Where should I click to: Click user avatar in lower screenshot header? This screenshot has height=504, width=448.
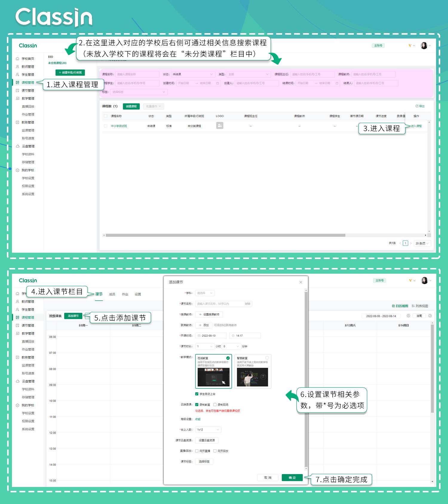point(424,280)
